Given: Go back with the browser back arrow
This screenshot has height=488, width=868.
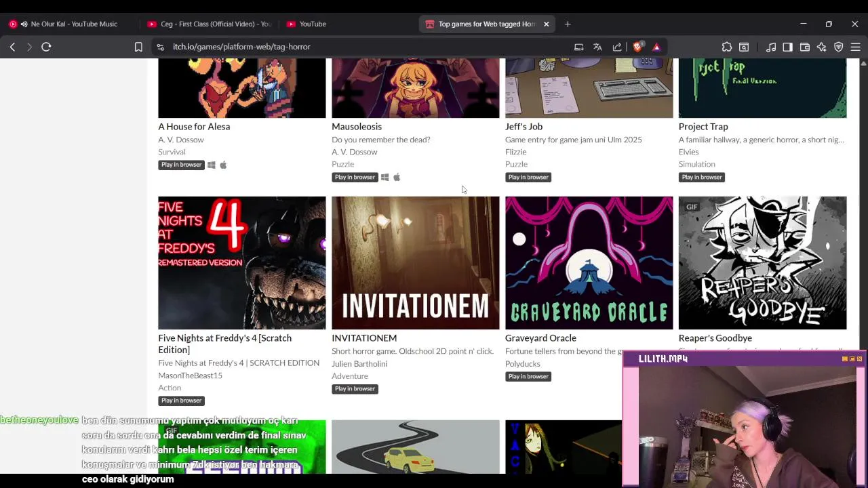Looking at the screenshot, I should [12, 47].
